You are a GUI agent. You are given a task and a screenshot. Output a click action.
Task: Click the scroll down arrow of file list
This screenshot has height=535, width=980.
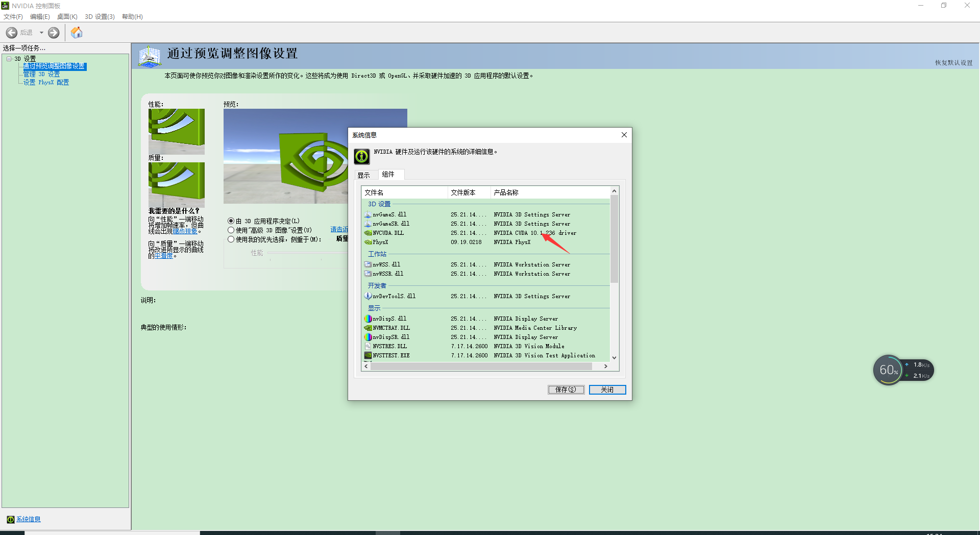(615, 358)
